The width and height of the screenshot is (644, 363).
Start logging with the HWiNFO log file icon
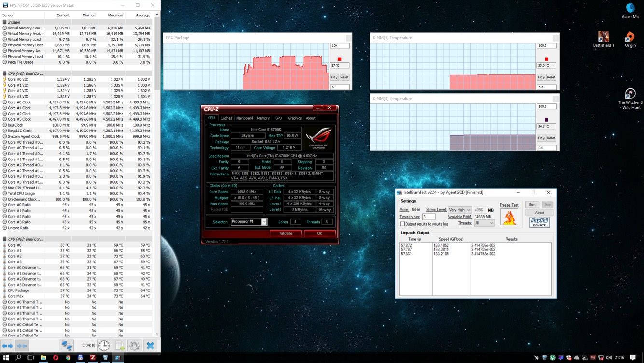[x=119, y=346]
